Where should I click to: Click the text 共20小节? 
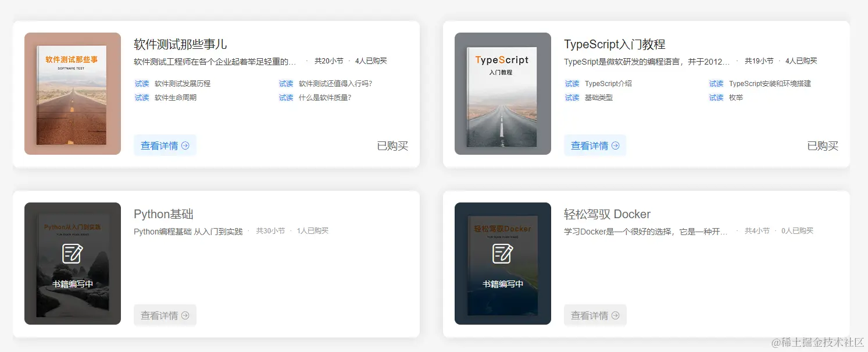click(x=329, y=61)
